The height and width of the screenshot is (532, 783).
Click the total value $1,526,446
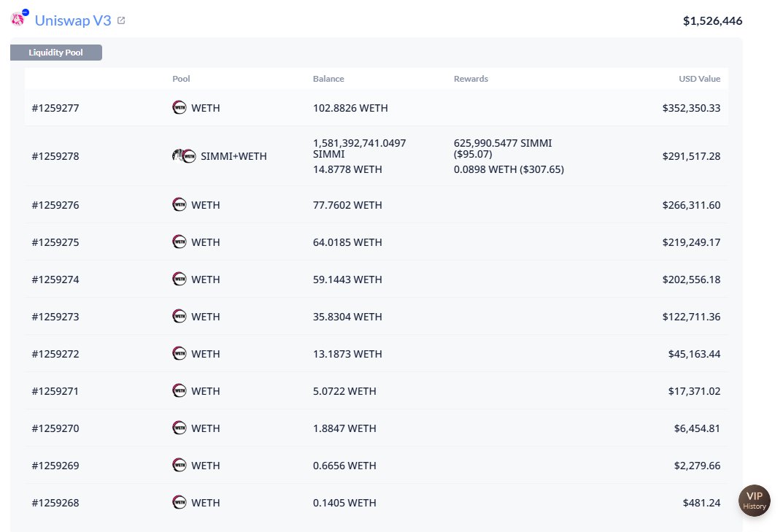pyautogui.click(x=713, y=20)
